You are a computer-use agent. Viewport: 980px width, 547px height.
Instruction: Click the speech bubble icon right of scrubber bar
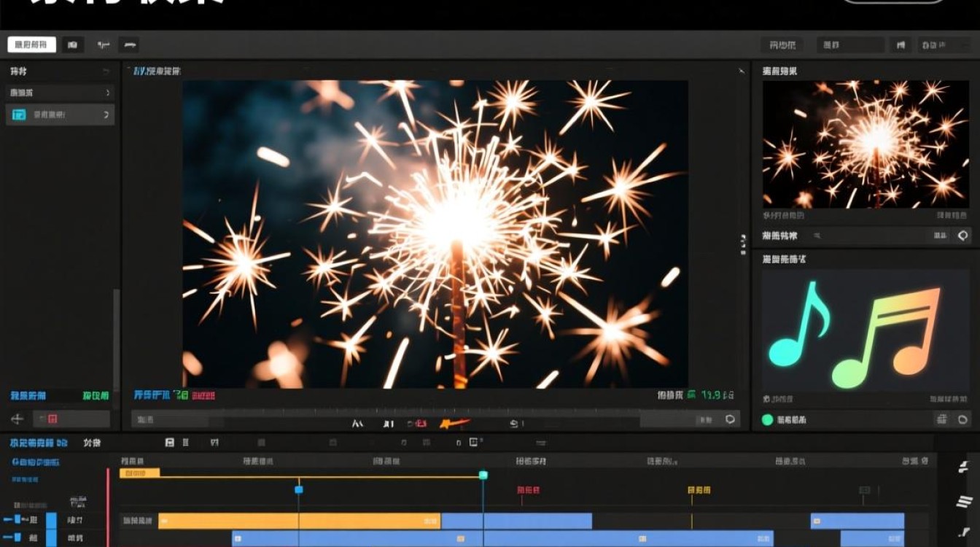(x=730, y=419)
